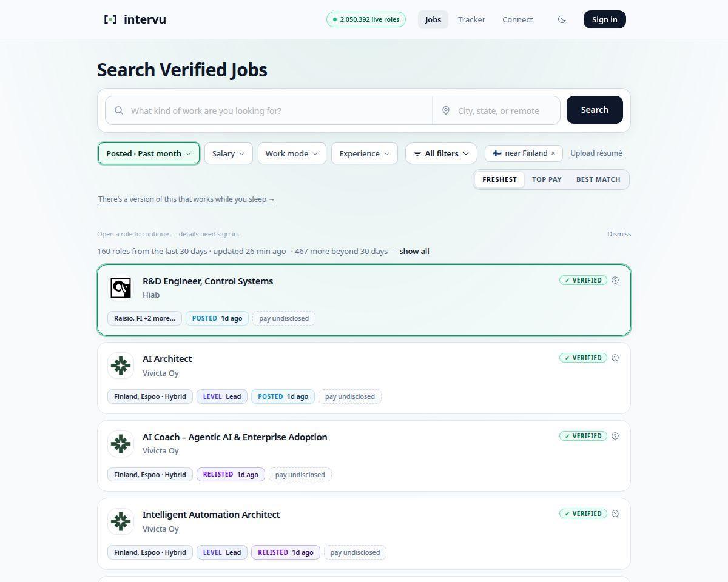Sort results by TOP PAY

(547, 179)
